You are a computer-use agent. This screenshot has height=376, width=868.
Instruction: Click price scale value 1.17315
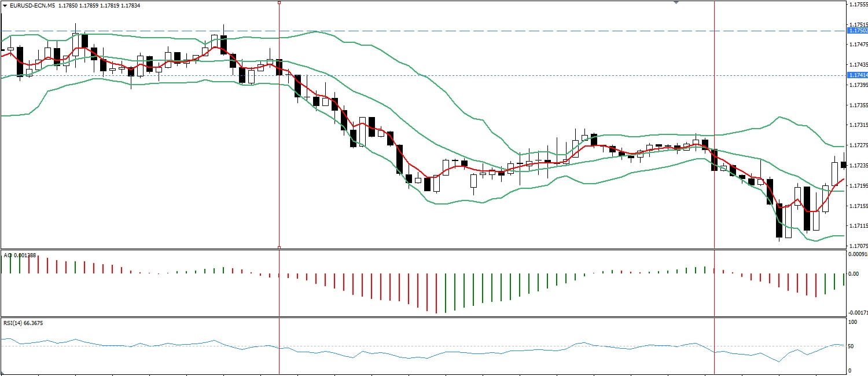(858, 125)
